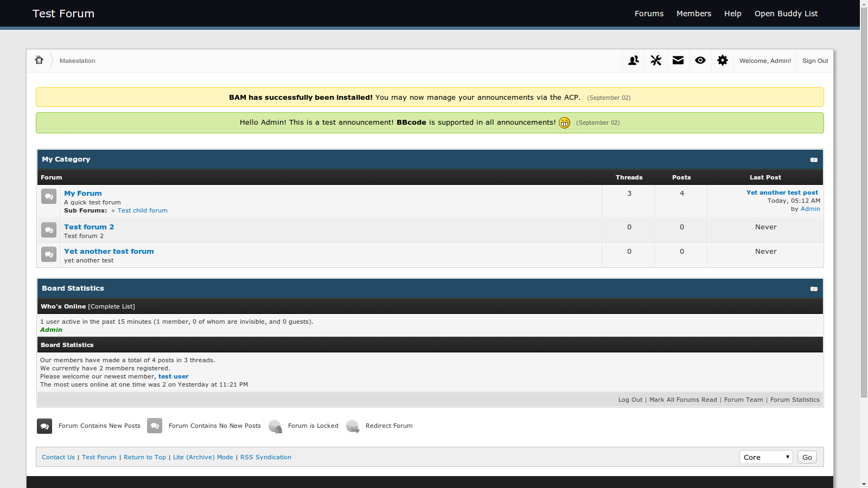
Task: Open Yet another test post link
Action: [782, 192]
